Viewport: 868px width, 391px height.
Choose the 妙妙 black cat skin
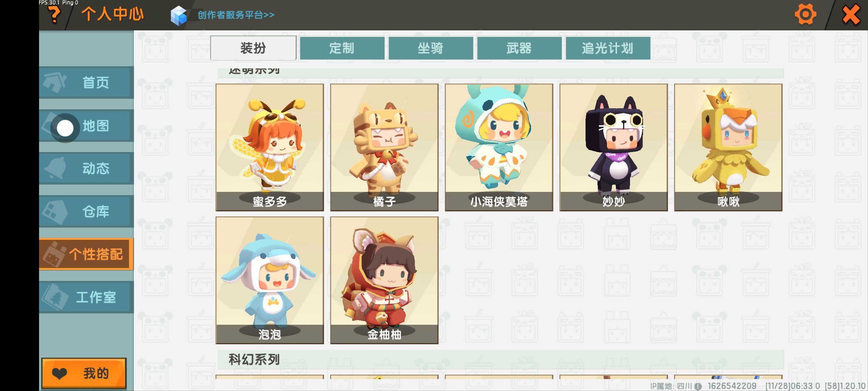coord(614,147)
